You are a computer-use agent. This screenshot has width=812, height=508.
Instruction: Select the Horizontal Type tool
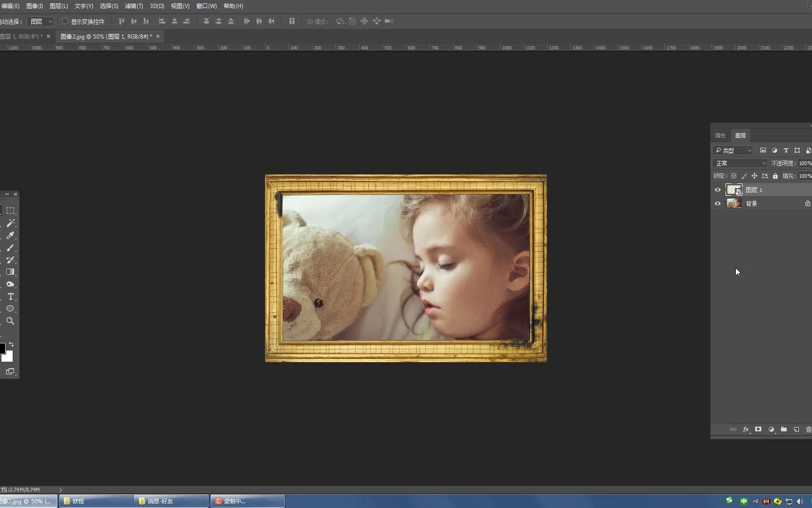coord(10,296)
